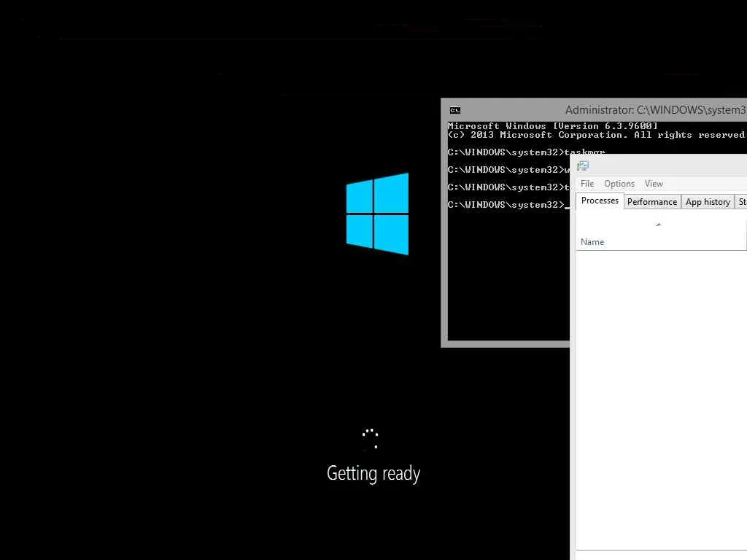Image resolution: width=747 pixels, height=560 pixels.
Task: Click the sort arrow above Name column
Action: [x=659, y=225]
